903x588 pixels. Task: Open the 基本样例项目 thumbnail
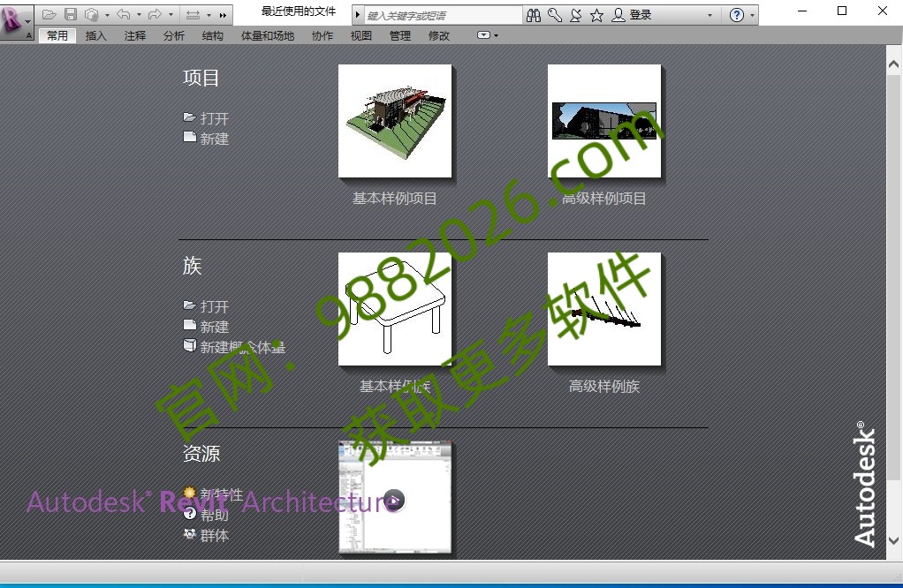[395, 121]
